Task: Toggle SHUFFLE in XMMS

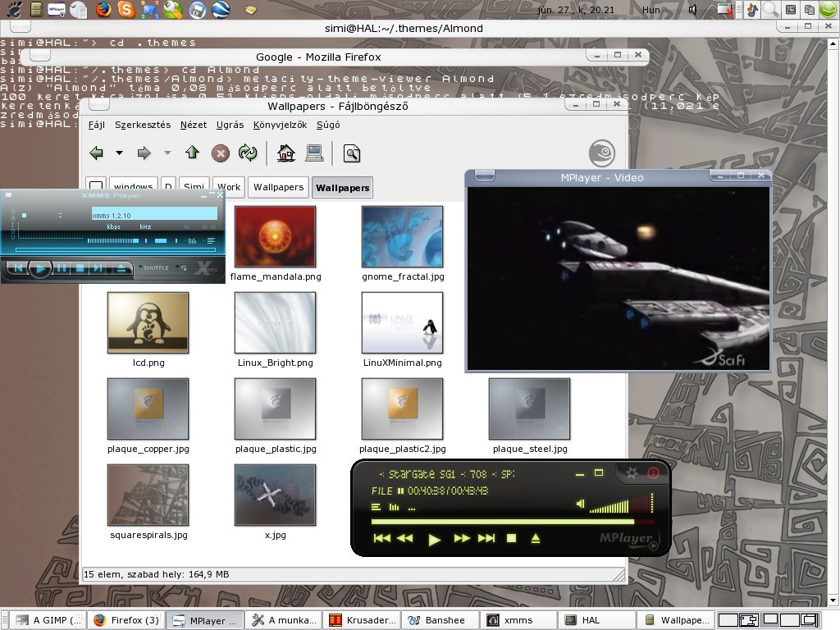Action: (154, 267)
